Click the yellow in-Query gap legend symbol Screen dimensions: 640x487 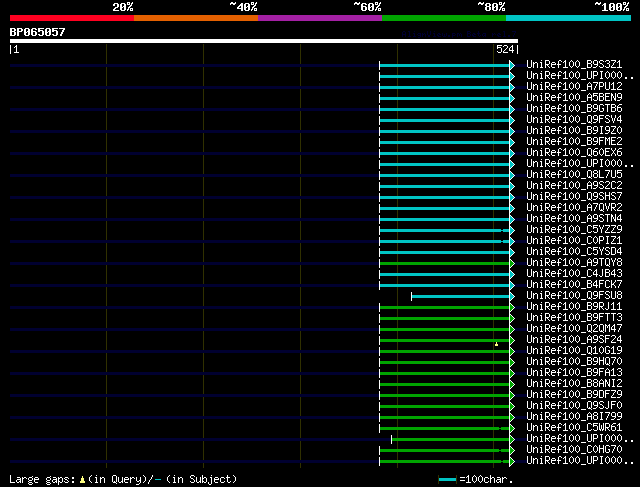tap(82, 480)
